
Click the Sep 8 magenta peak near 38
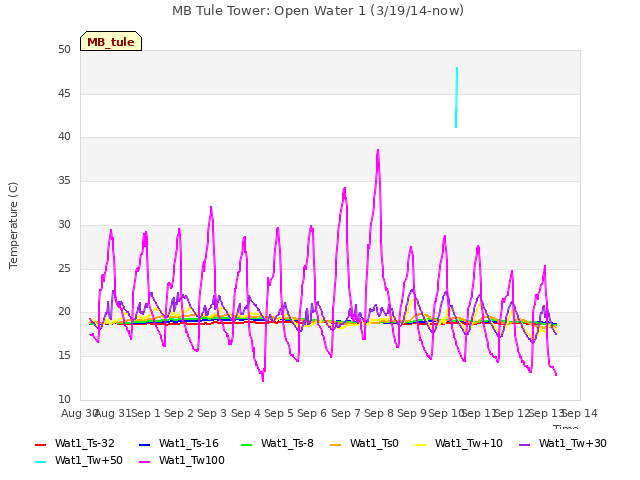point(378,151)
